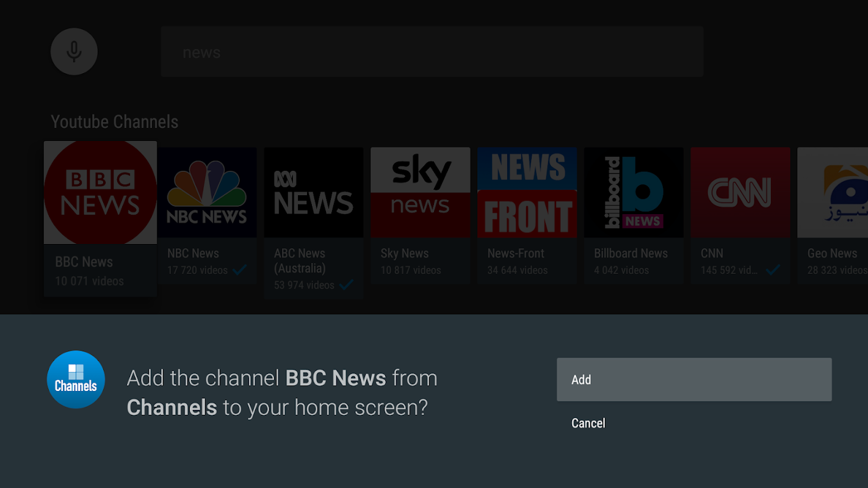Image resolution: width=868 pixels, height=488 pixels.
Task: Open the Geo News channel thumbnail
Action: [x=833, y=192]
